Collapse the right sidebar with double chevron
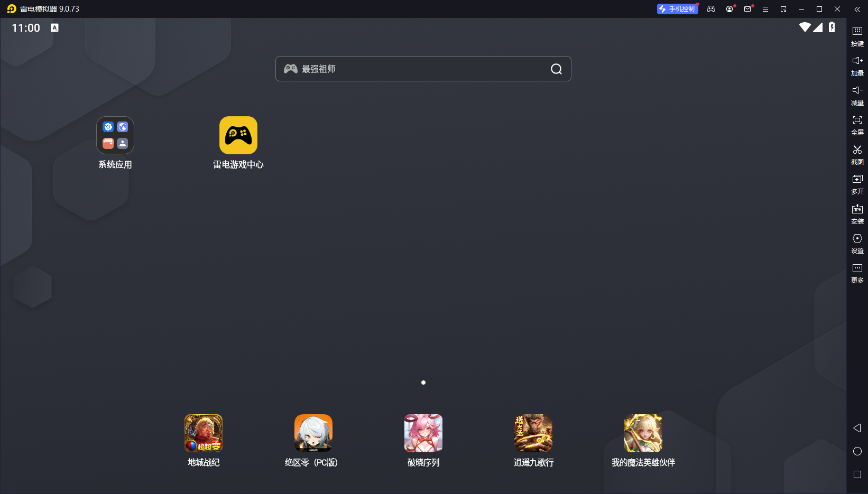This screenshot has width=868, height=494. tap(857, 9)
